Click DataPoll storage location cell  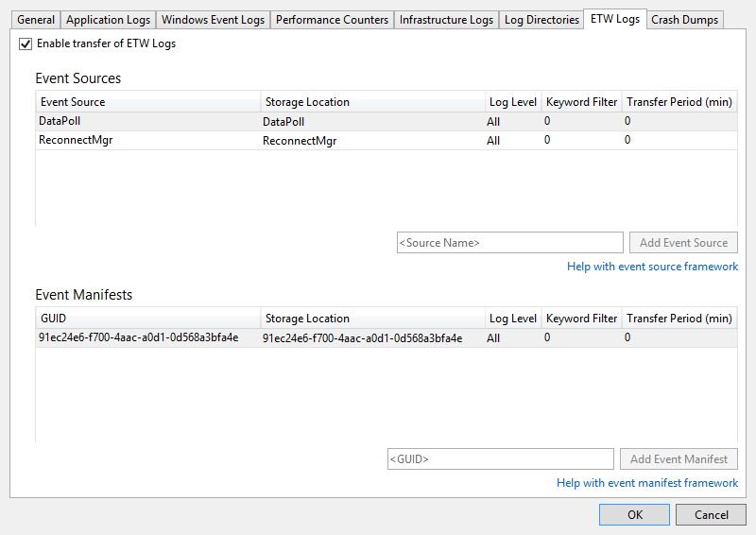[x=283, y=122]
